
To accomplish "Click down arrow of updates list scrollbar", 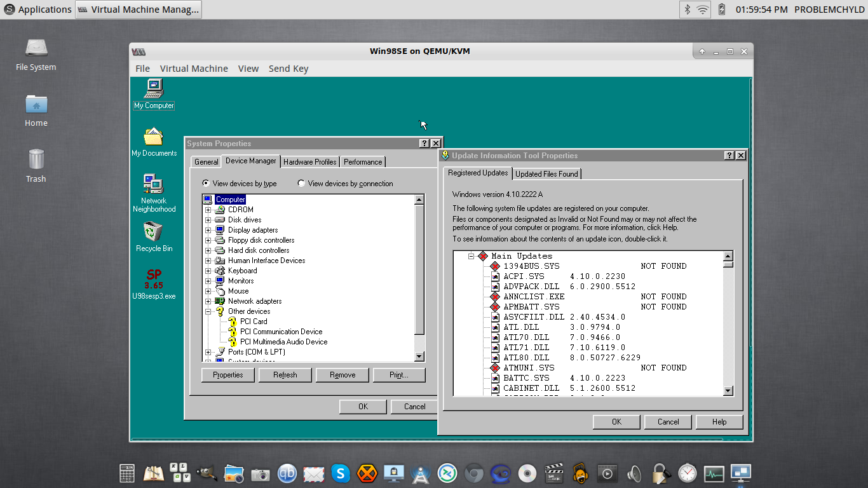I will point(728,391).
